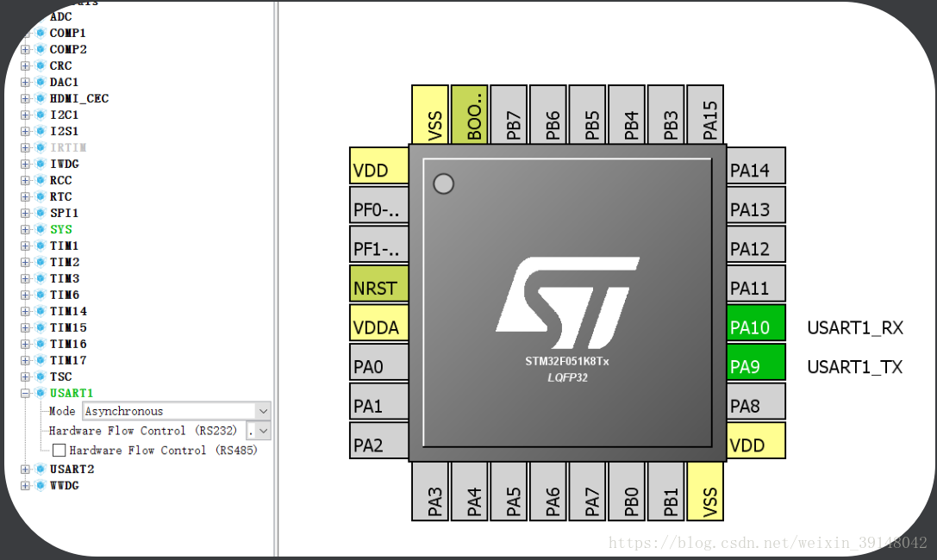937x560 pixels.
Task: Click the USART1 peripheral cube icon
Action: click(41, 393)
